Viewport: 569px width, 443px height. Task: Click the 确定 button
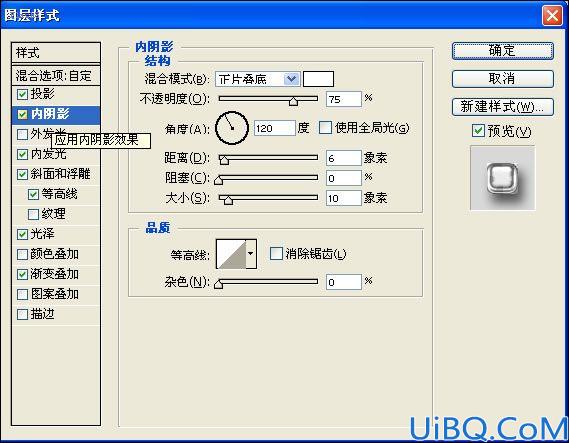coord(503,50)
